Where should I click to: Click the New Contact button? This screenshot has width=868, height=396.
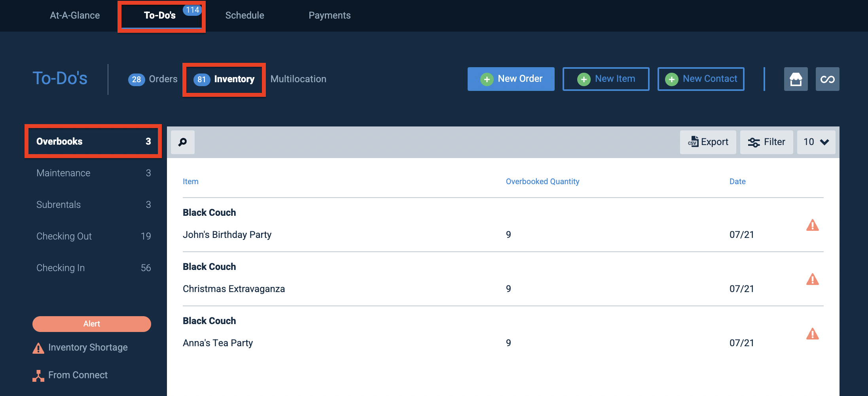point(701,79)
